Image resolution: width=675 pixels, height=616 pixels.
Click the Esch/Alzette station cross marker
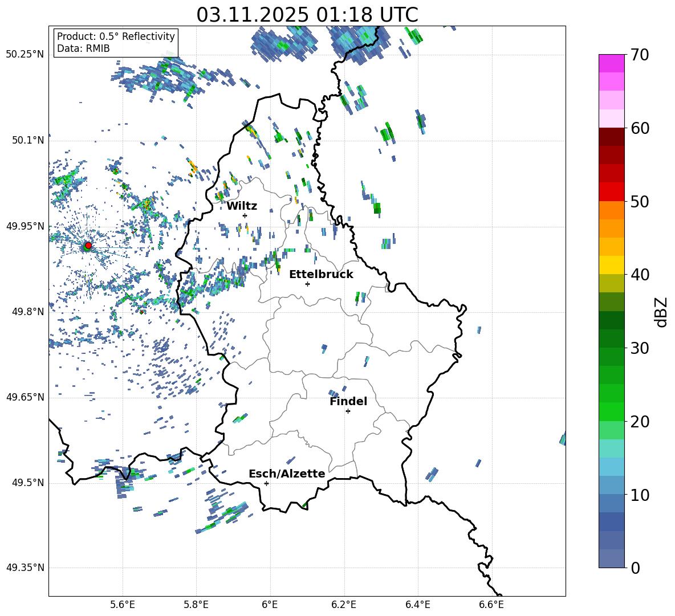click(x=266, y=483)
